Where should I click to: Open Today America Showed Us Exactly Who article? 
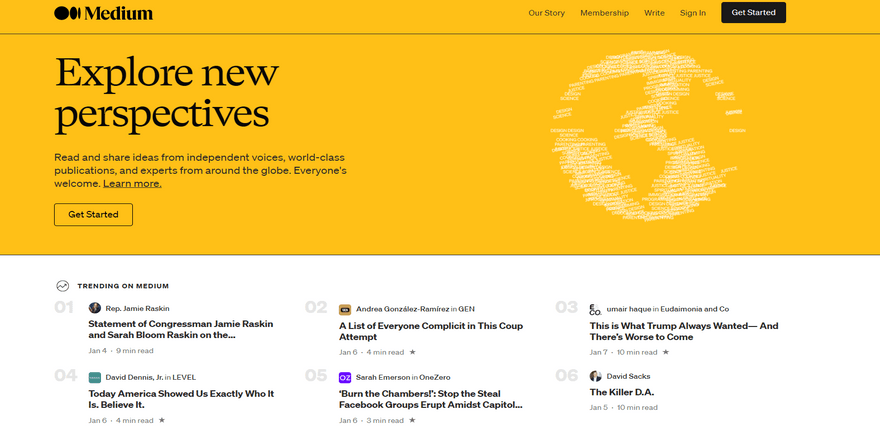(181, 399)
